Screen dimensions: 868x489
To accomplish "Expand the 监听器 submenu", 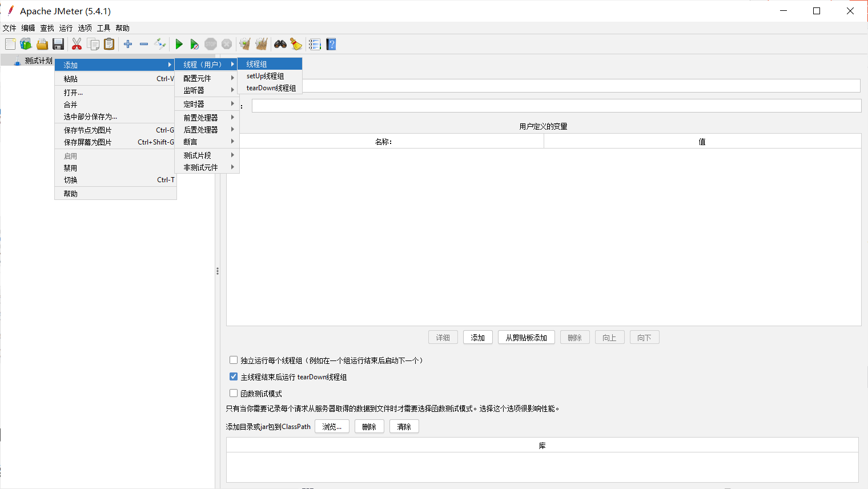I will coord(207,90).
